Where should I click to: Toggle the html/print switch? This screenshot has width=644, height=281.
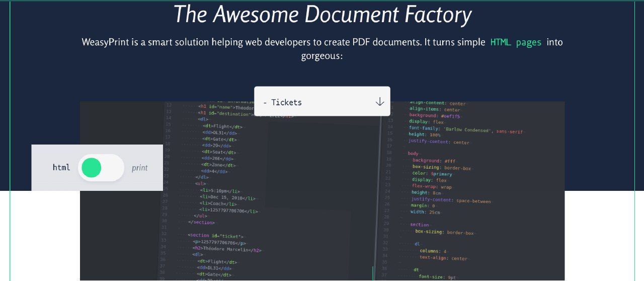pyautogui.click(x=101, y=168)
